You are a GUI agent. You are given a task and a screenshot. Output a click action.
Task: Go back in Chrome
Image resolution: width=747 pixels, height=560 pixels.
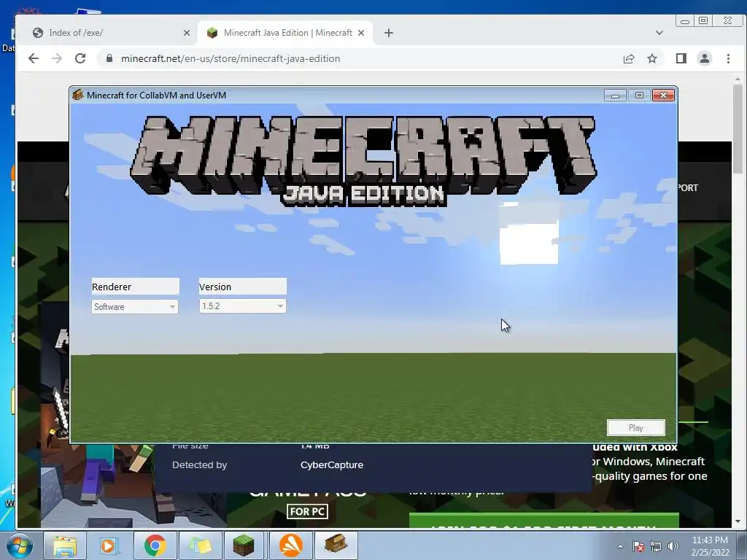pos(34,58)
